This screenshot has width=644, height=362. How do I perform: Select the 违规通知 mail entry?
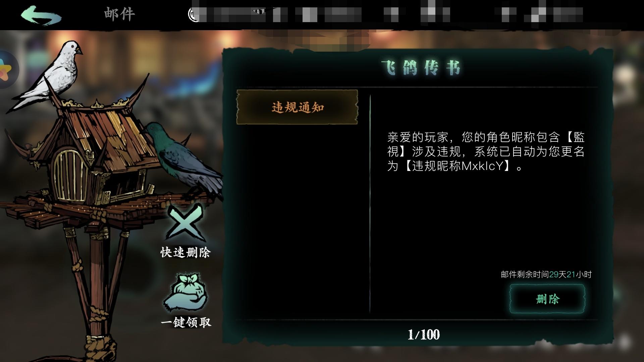click(x=297, y=107)
